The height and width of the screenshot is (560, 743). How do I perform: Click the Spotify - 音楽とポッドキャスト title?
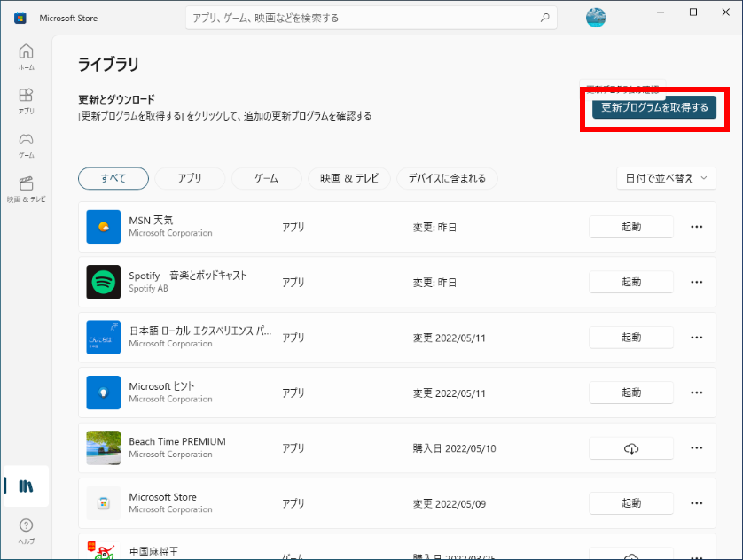click(188, 276)
